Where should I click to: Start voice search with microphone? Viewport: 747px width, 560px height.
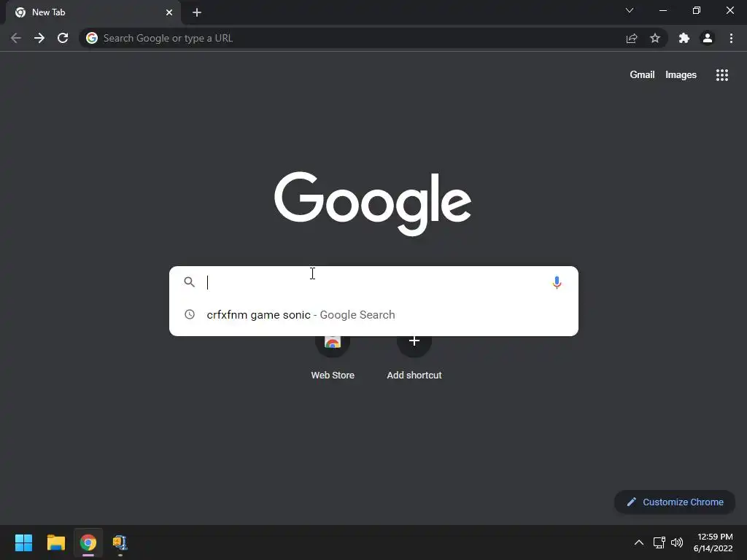tap(557, 282)
